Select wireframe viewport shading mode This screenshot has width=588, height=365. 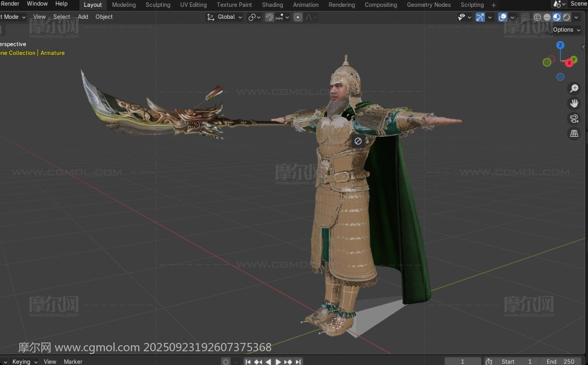click(x=537, y=17)
